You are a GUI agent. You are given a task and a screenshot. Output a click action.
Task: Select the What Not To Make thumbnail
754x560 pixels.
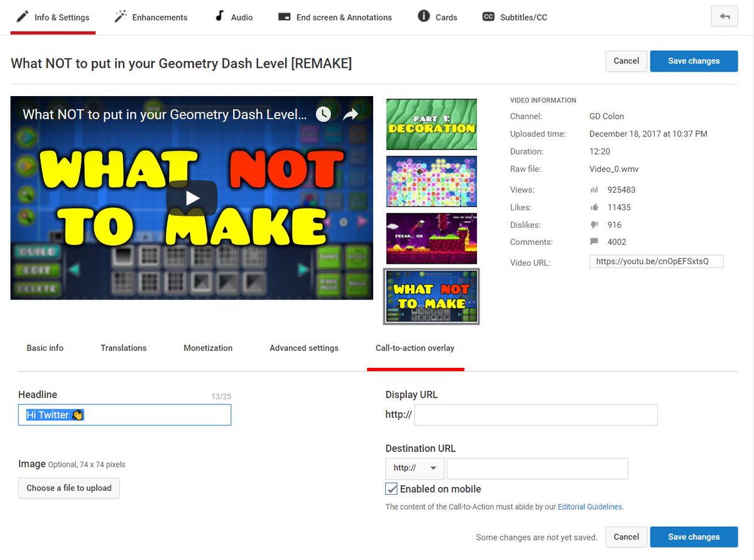[431, 296]
